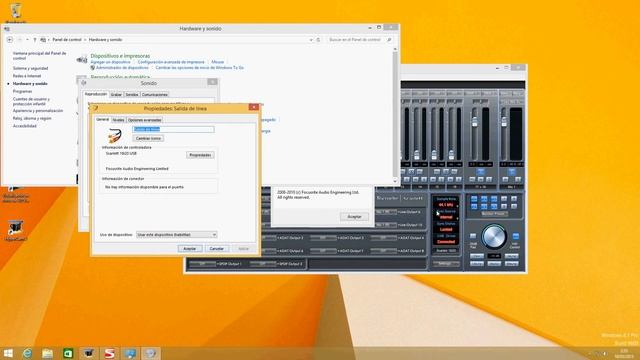This screenshot has height=360, width=640.
Task: Click Aceptar in the Propiedades dialog
Action: [x=190, y=249]
